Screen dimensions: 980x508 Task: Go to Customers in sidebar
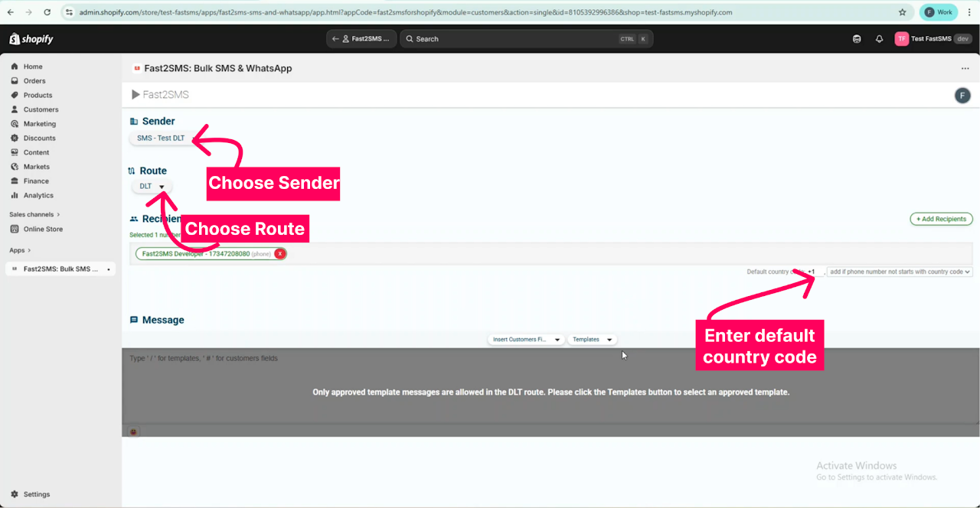[x=41, y=109]
